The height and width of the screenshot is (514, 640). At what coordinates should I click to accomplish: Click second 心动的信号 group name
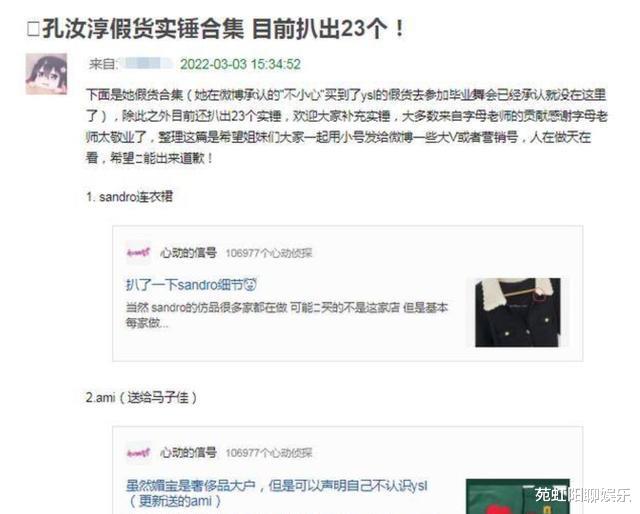tap(188, 453)
